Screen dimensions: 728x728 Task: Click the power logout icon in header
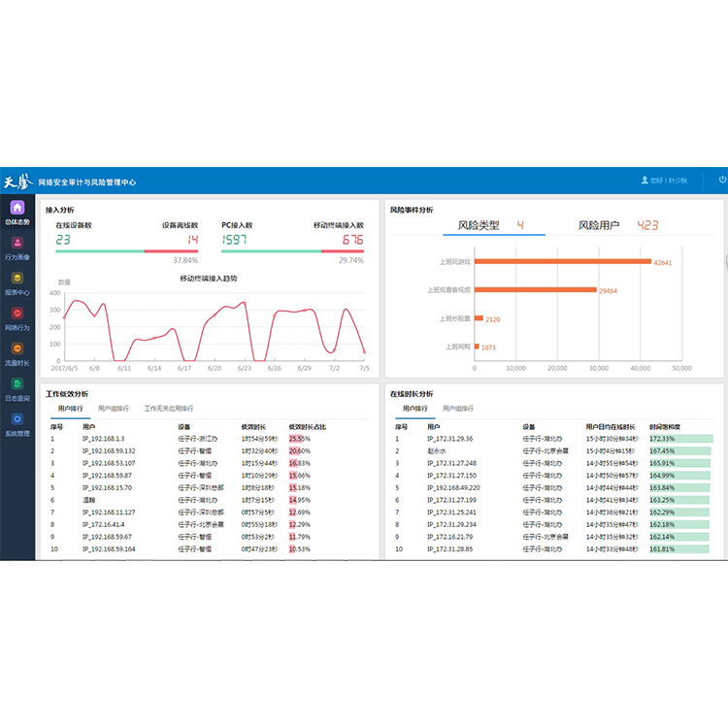[722, 180]
